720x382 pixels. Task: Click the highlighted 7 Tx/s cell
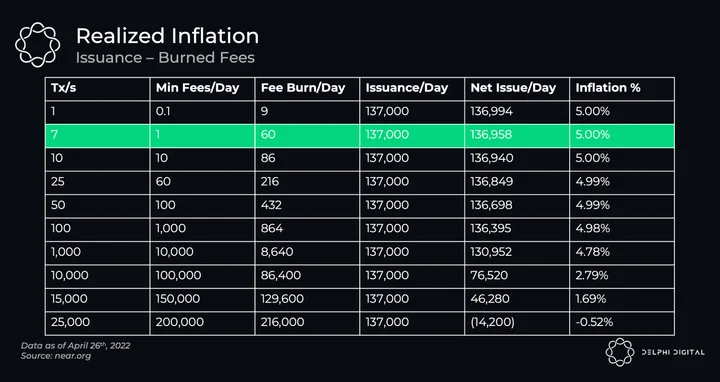point(97,135)
